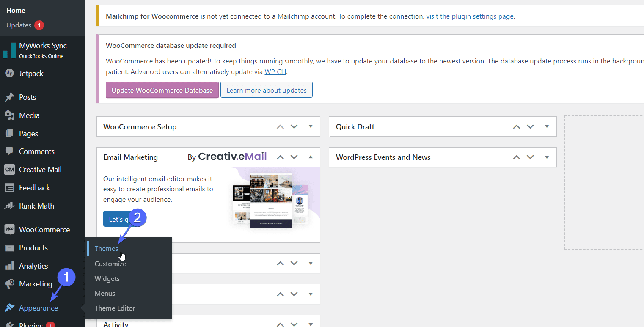The image size is (644, 327).
Task: Open the Updates menu item
Action: click(x=19, y=25)
